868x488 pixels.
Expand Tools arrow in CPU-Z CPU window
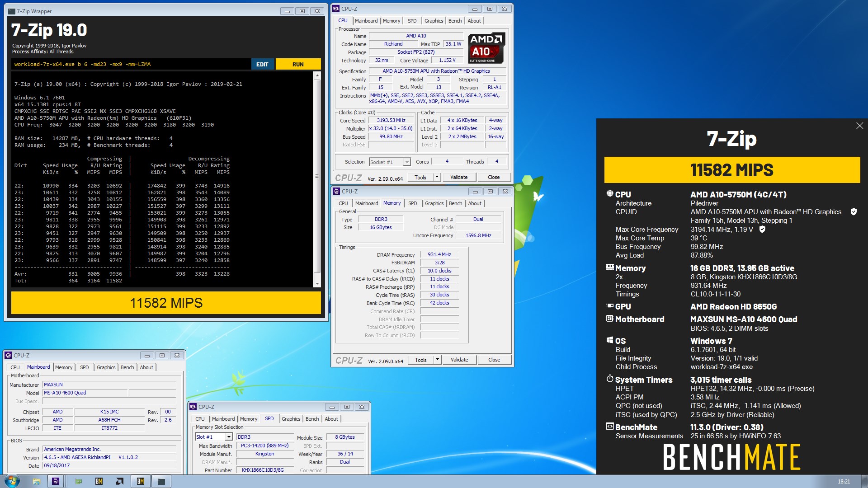(x=437, y=177)
